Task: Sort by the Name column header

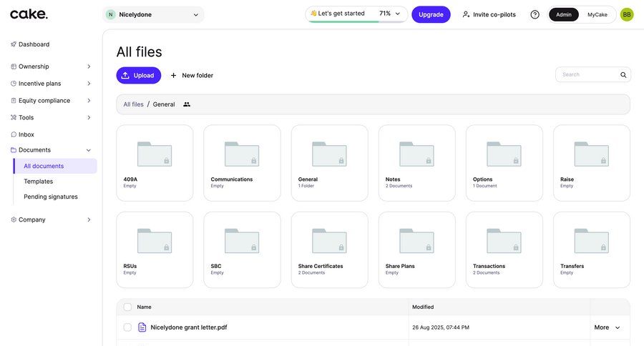Action: click(x=144, y=307)
